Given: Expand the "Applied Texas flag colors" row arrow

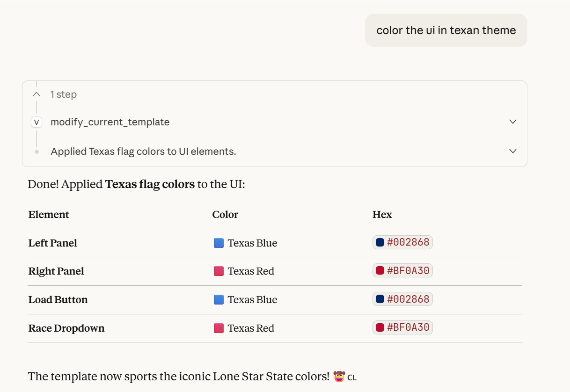Looking at the screenshot, I should pos(513,151).
